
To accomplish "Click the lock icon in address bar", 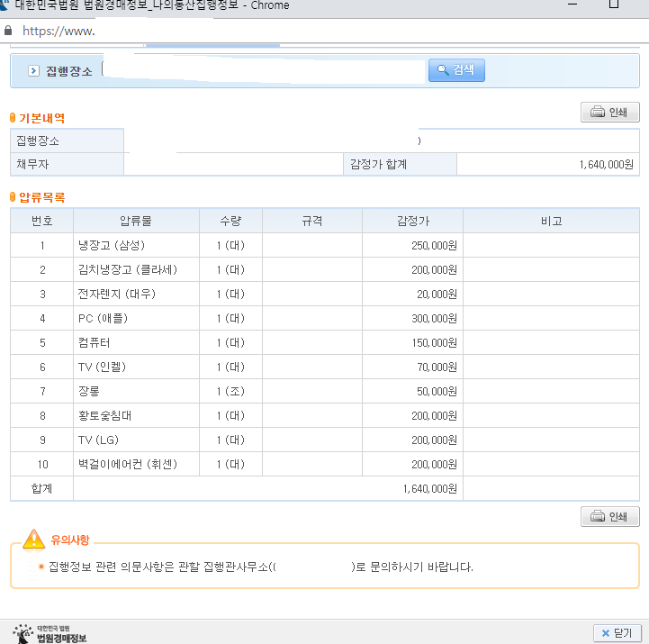I will (8, 31).
